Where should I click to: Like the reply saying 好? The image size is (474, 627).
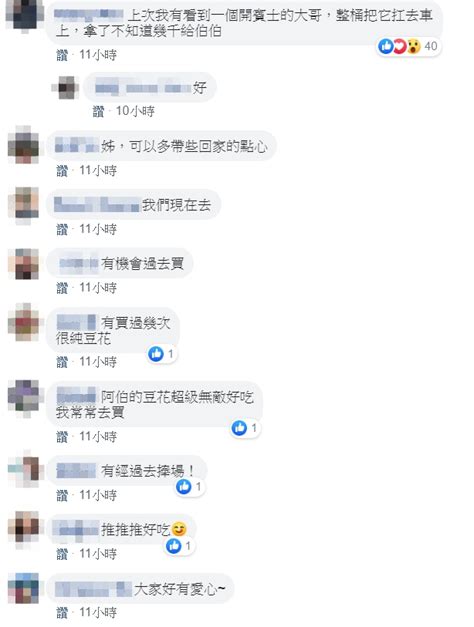(x=98, y=111)
